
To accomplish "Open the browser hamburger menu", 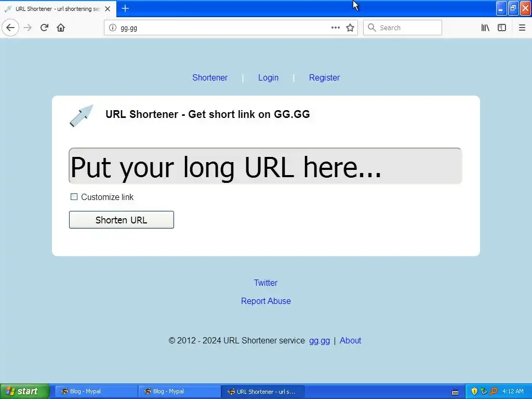I will point(522,28).
